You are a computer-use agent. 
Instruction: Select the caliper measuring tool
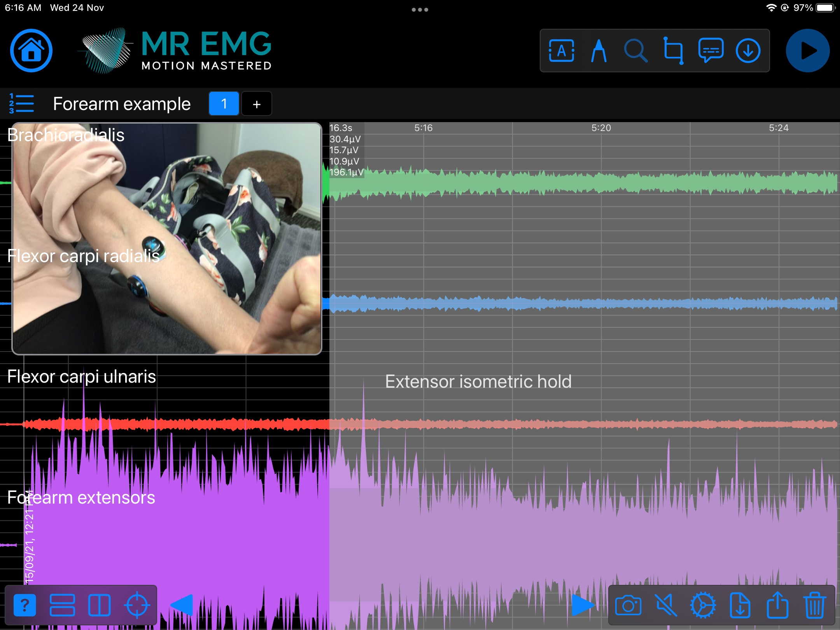point(598,51)
